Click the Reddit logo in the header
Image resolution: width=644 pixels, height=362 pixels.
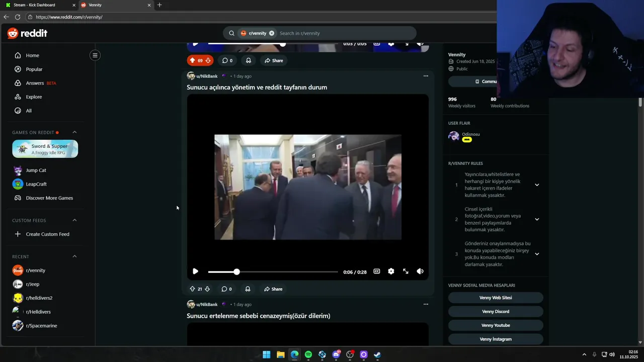(27, 33)
